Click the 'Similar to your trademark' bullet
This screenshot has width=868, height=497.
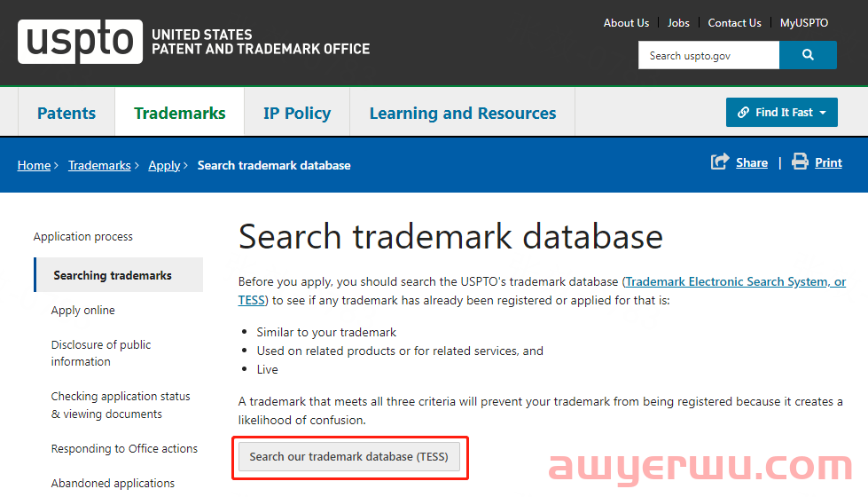click(x=326, y=333)
